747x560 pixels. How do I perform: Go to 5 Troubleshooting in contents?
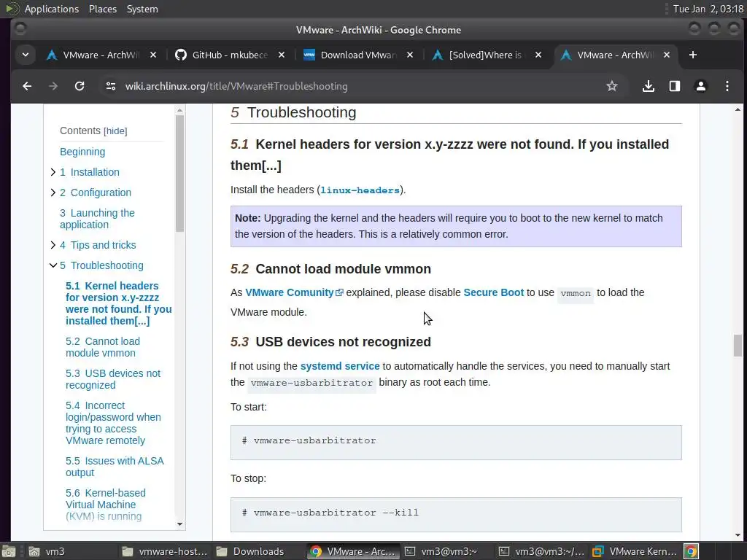pyautogui.click(x=101, y=265)
